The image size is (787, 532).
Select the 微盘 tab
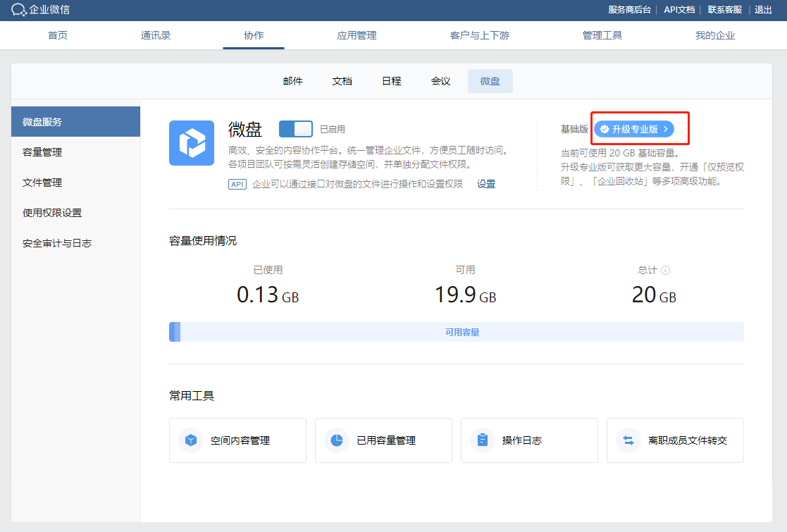pos(490,81)
